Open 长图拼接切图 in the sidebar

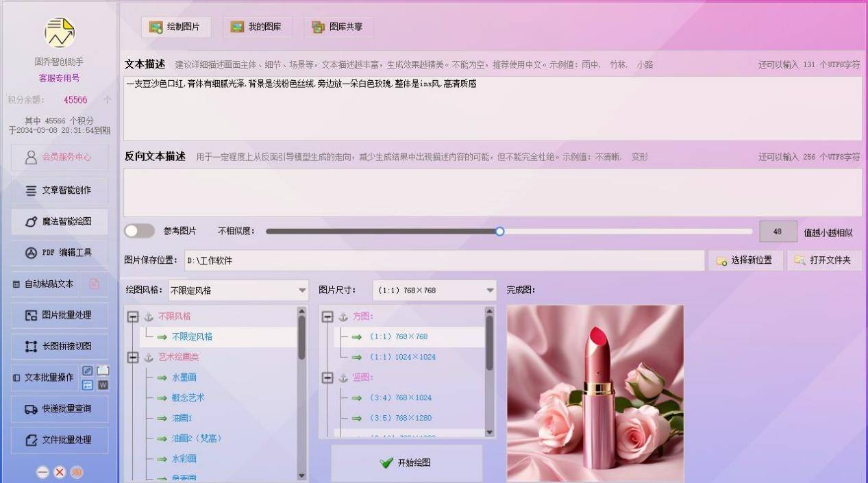click(x=60, y=346)
